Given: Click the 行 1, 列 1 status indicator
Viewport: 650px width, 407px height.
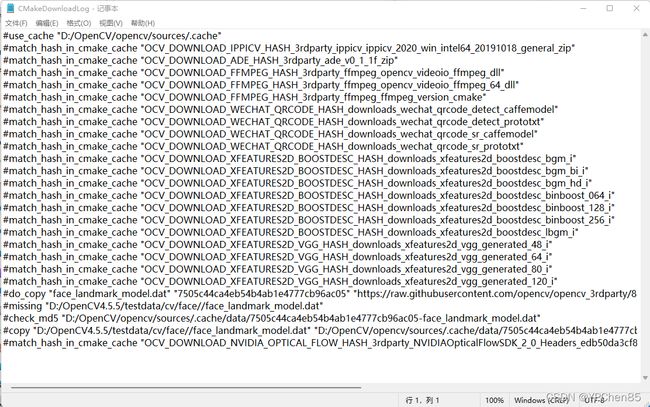Looking at the screenshot, I should click(422, 400).
